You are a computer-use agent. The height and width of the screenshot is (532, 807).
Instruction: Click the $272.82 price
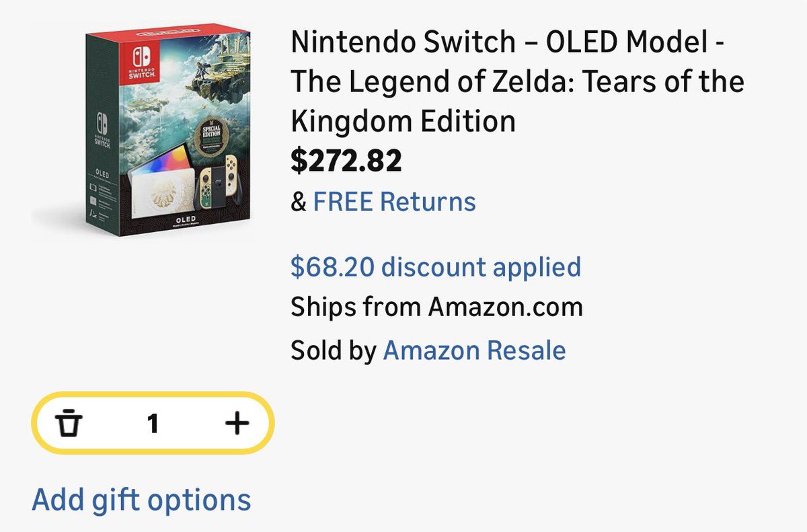[x=346, y=161]
